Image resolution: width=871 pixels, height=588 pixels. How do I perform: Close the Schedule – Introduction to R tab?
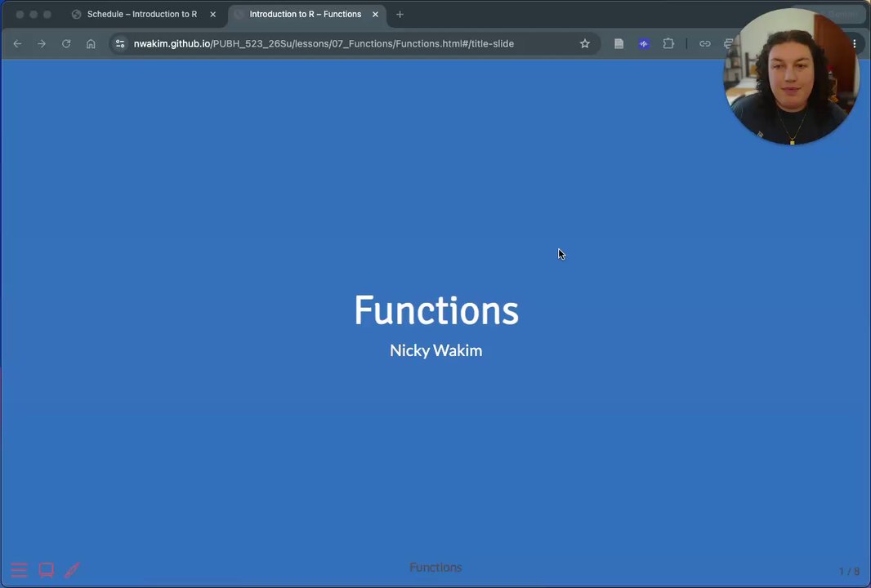click(x=212, y=15)
